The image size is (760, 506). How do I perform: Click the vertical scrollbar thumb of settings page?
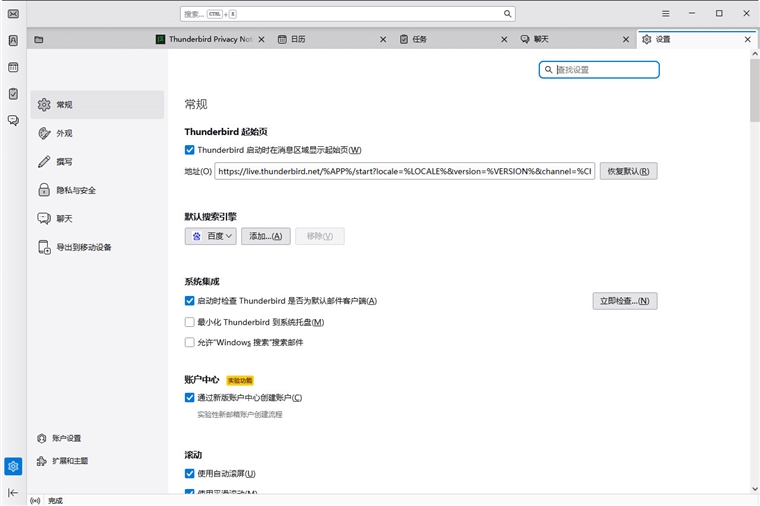(x=755, y=91)
